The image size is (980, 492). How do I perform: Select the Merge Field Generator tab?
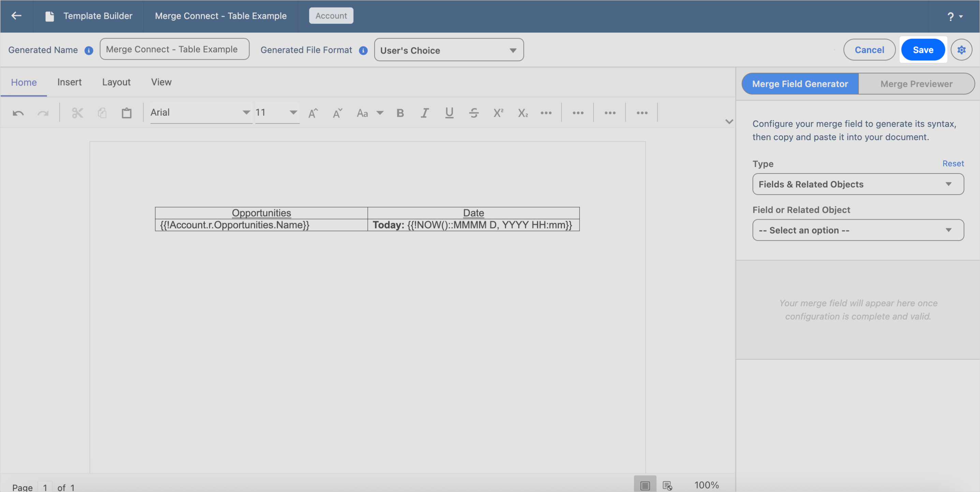click(800, 84)
